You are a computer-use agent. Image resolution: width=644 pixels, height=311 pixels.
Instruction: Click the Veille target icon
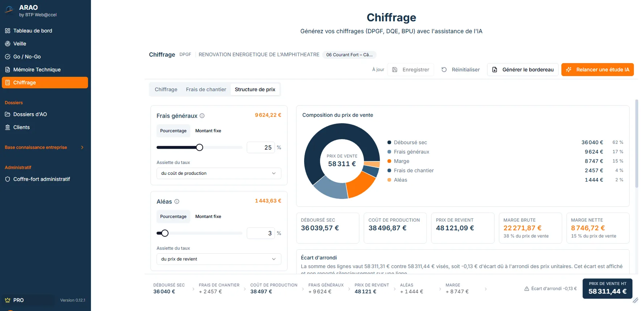[x=8, y=44]
